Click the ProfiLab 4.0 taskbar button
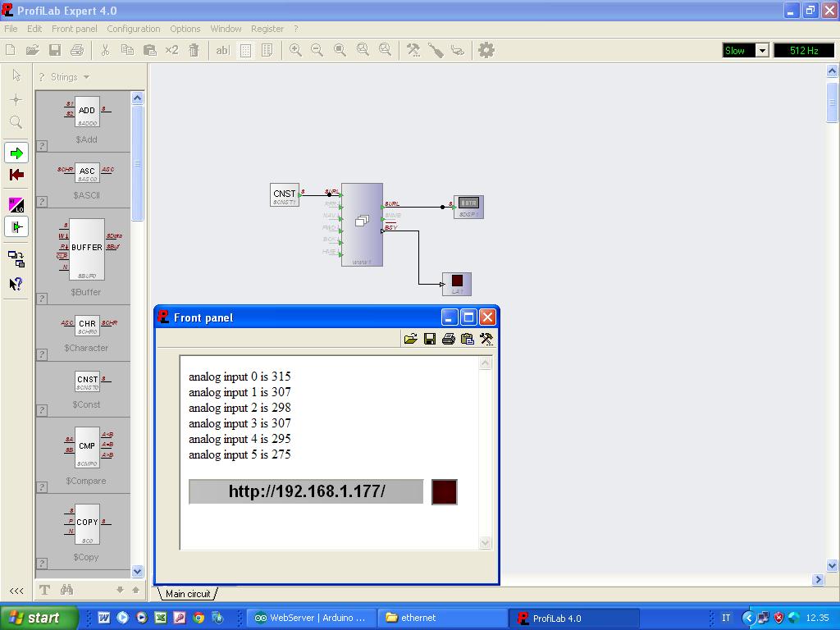Viewport: 840px width, 630px height. 574,618
